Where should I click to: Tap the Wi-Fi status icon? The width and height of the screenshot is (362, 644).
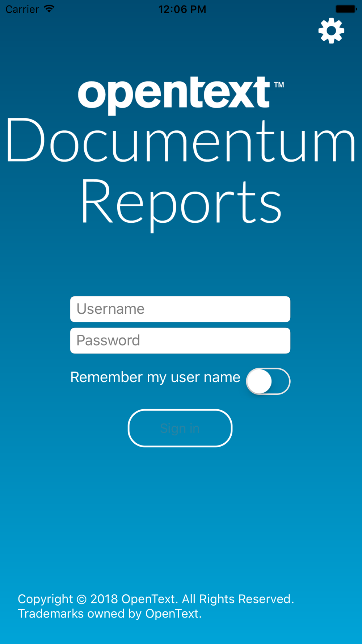coord(49,9)
